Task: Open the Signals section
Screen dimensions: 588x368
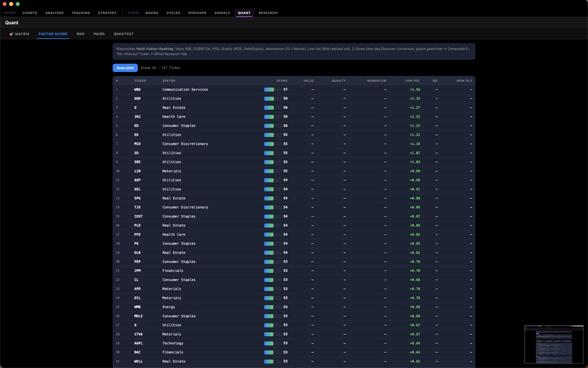Action: pos(222,13)
